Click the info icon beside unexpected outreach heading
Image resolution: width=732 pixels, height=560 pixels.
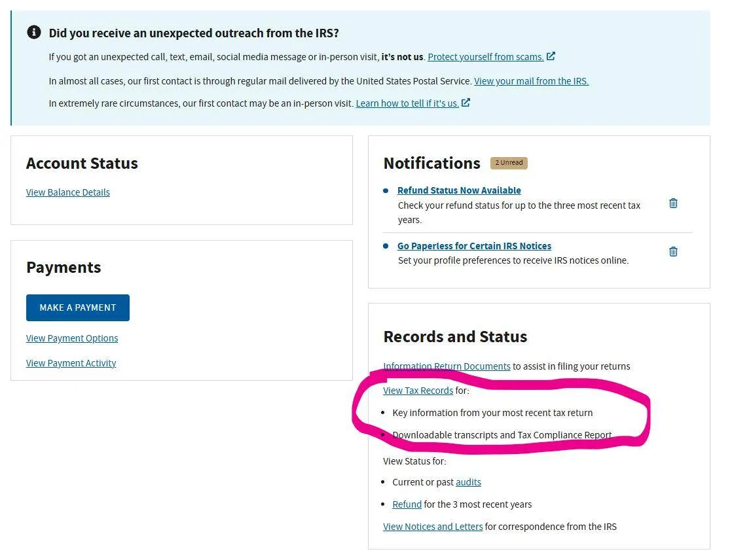pyautogui.click(x=34, y=32)
